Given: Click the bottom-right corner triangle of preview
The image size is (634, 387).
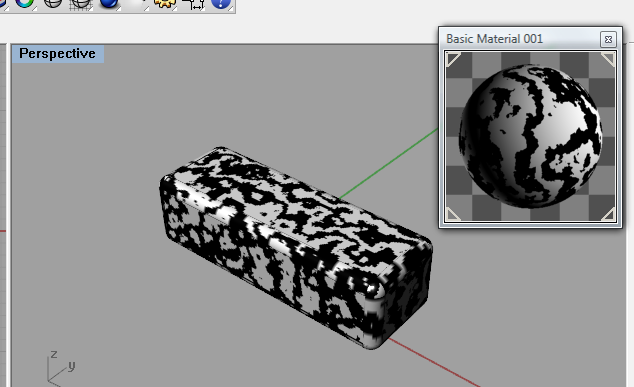Looking at the screenshot, I should [x=608, y=214].
